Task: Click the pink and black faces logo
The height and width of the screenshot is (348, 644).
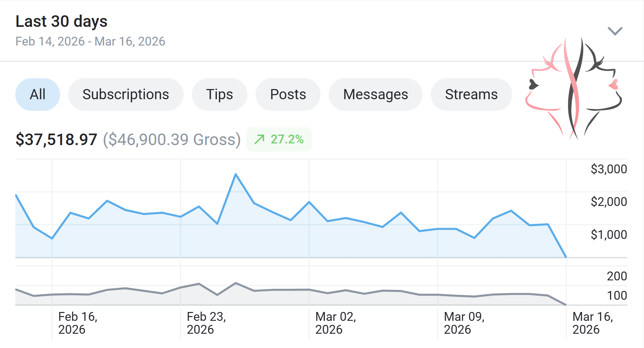Action: 574,89
